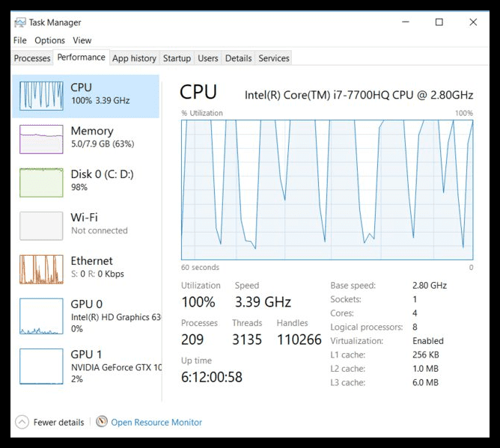This screenshot has width=500, height=448.
Task: Close the Task Manager window
Action: coord(473,22)
